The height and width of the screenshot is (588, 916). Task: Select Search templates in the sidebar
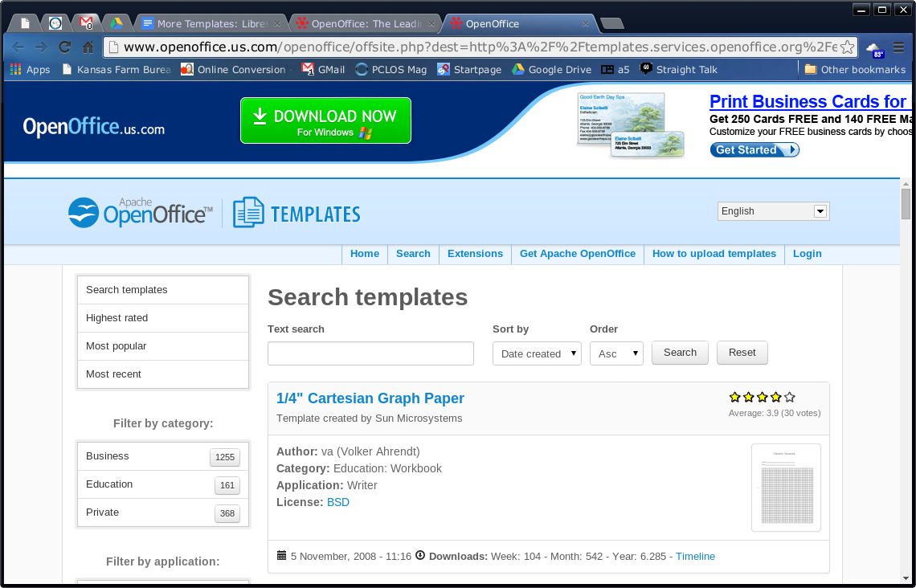(163, 290)
